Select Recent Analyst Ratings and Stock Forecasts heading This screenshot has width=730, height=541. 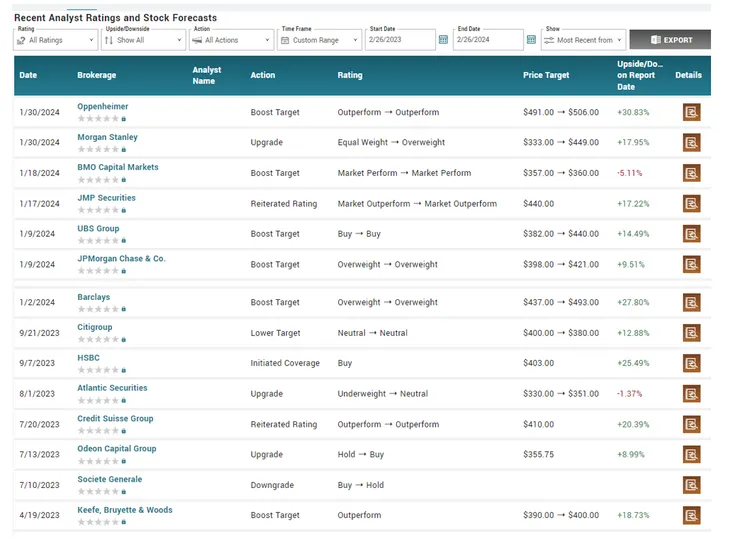pyautogui.click(x=115, y=18)
